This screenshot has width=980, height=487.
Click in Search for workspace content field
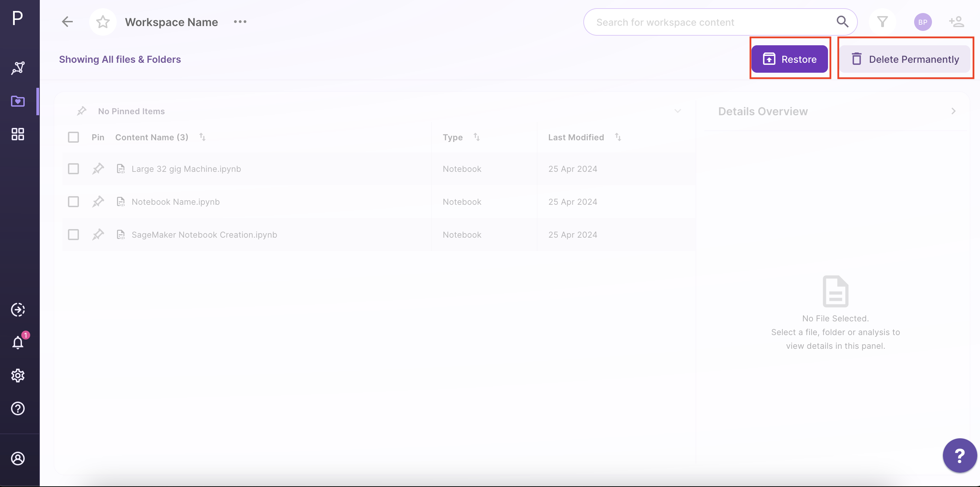(720, 22)
